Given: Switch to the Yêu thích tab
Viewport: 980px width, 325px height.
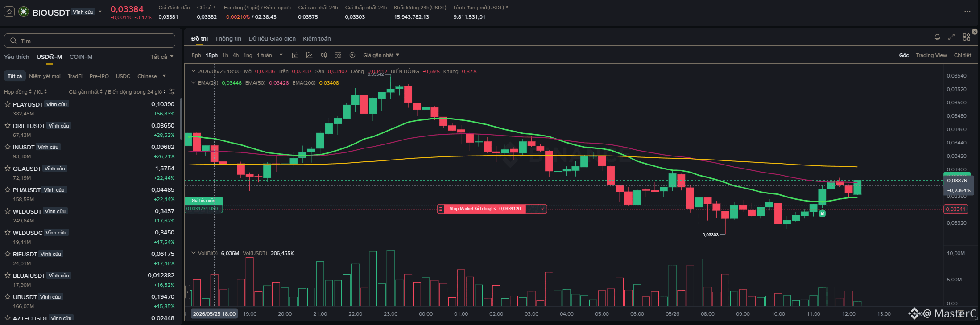Looking at the screenshot, I should (17, 57).
